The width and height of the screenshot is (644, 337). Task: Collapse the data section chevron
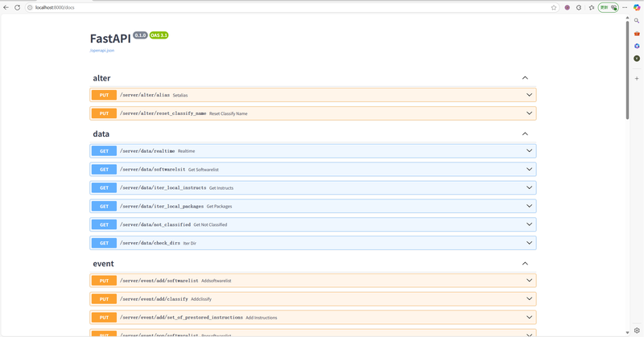coord(525,134)
